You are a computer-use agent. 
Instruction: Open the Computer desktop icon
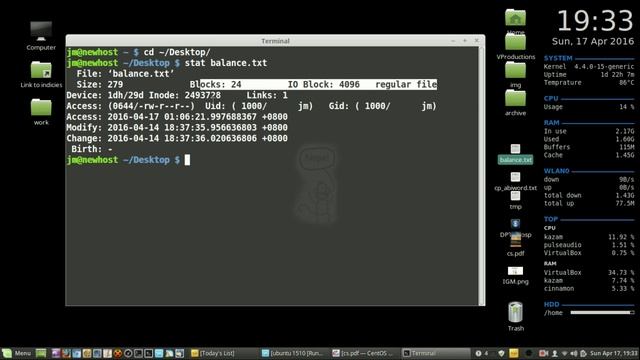(41, 36)
